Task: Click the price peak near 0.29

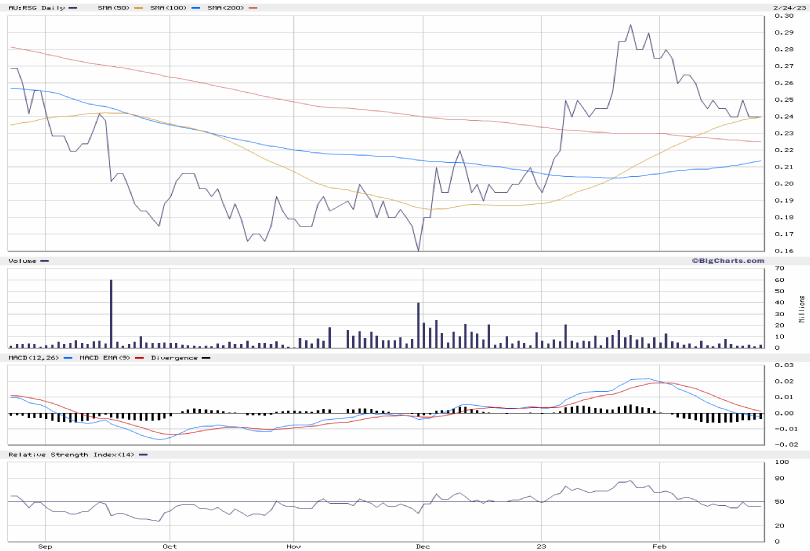Action: [630, 26]
